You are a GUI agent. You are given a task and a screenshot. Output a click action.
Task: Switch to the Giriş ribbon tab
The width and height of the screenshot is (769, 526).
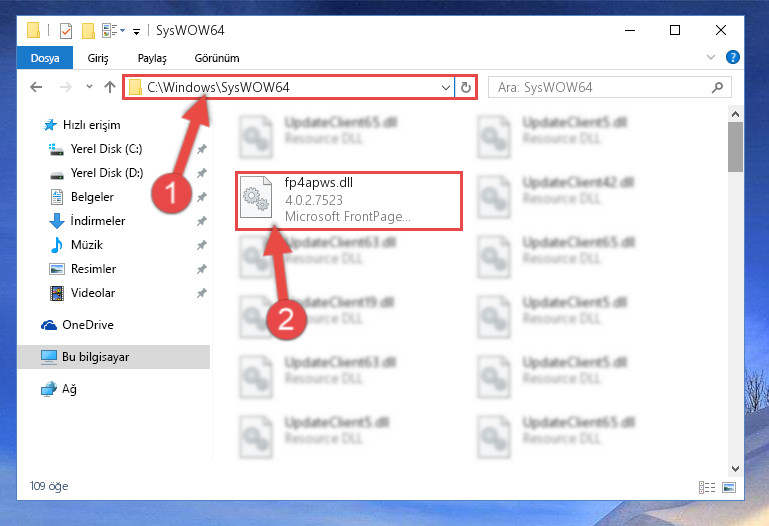[98, 58]
